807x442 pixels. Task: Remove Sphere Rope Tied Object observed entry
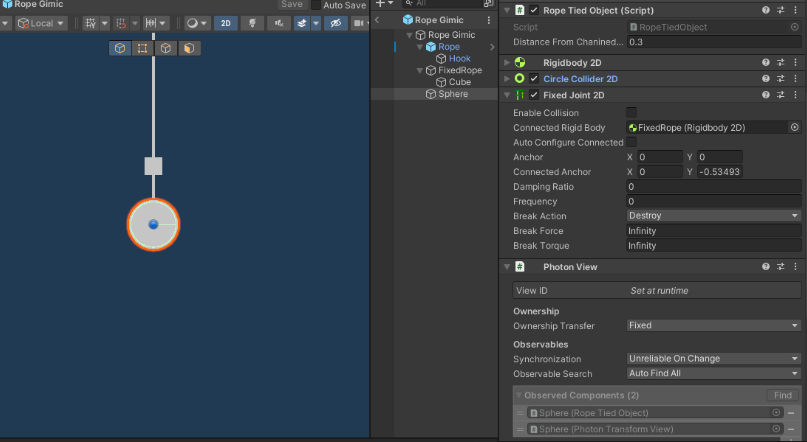pyautogui.click(x=791, y=413)
